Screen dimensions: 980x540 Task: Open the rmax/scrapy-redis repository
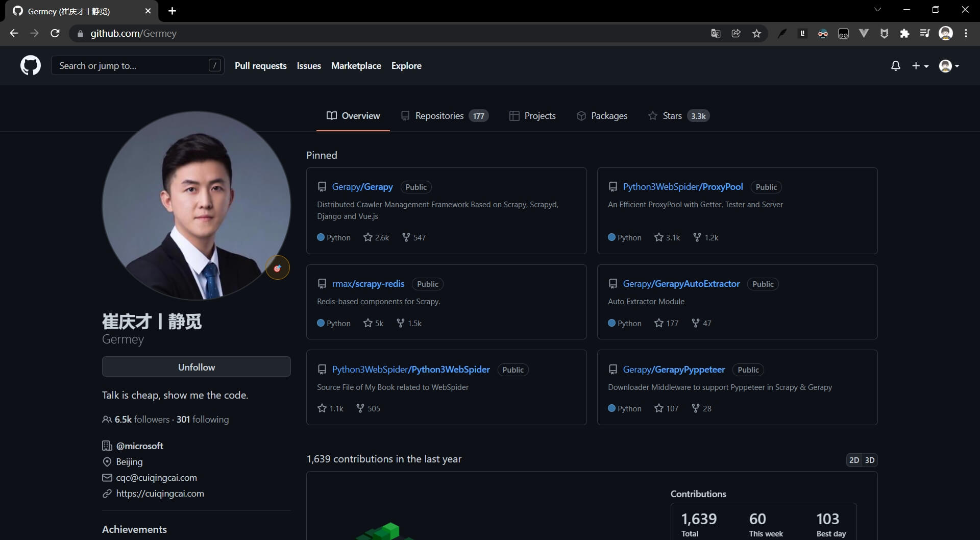coord(368,284)
